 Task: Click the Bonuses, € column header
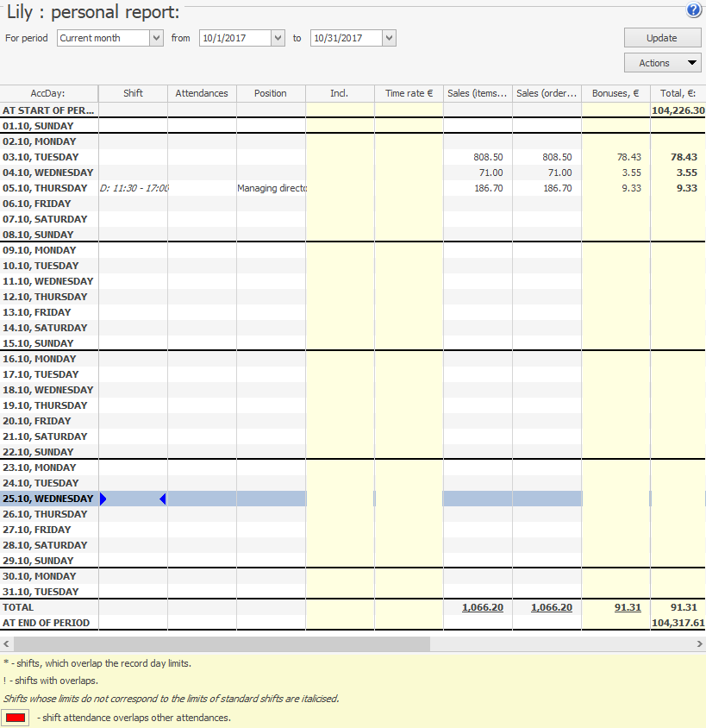pos(615,93)
